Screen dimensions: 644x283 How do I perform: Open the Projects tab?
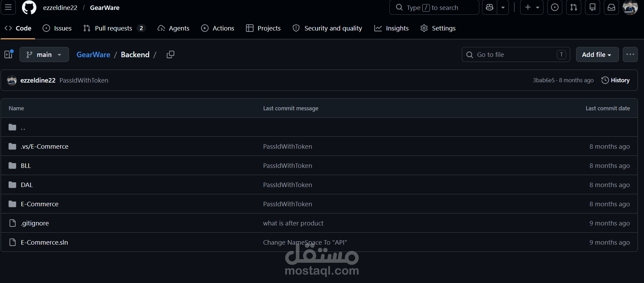pyautogui.click(x=264, y=28)
